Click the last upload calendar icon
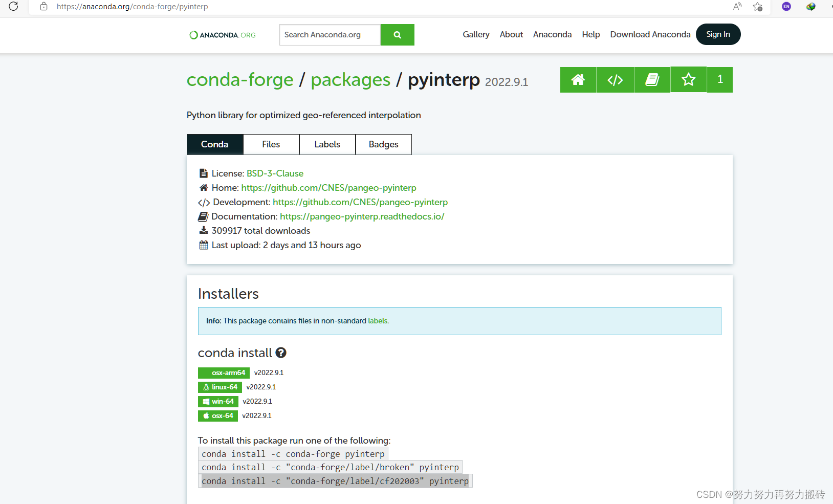The height and width of the screenshot is (504, 833). click(x=203, y=245)
